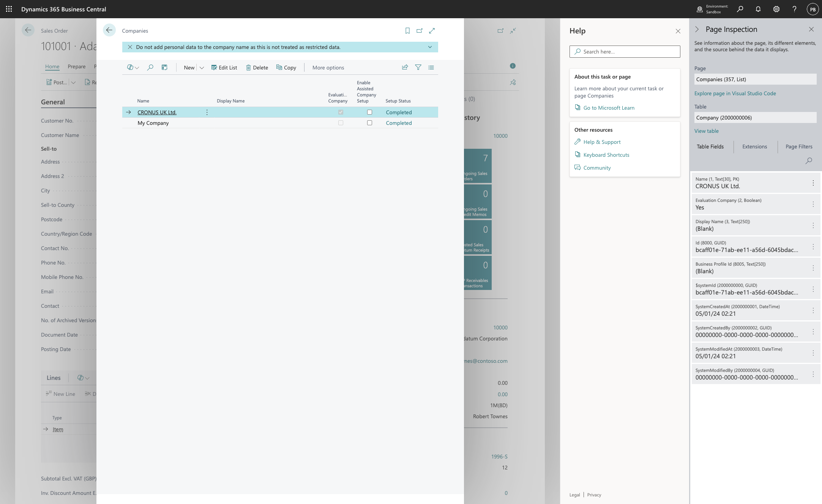Open the settings gear icon
Screen dimensions: 822x504
click(776, 9)
